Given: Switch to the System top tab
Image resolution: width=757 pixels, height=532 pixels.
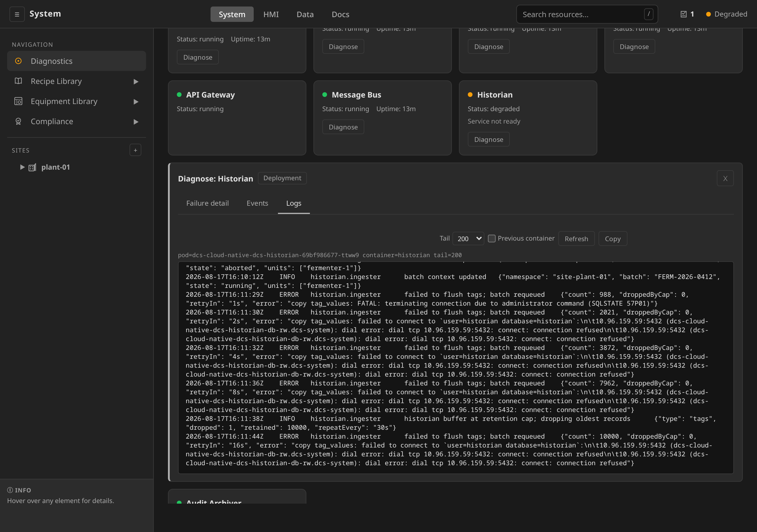Looking at the screenshot, I should tap(232, 14).
